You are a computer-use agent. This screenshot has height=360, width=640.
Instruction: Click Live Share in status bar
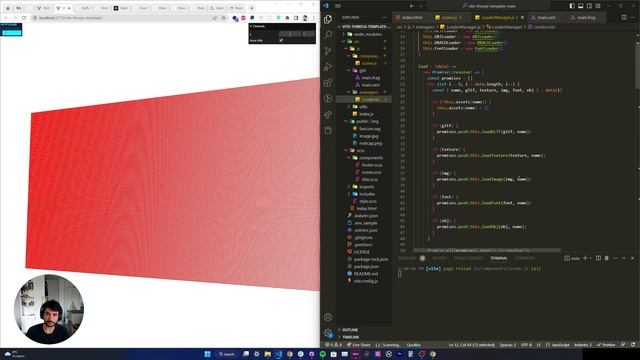click(359, 345)
